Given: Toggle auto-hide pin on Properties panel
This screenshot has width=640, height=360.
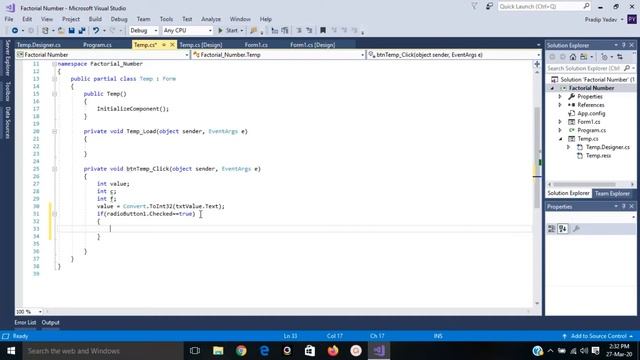Looking at the screenshot, I should (x=624, y=207).
